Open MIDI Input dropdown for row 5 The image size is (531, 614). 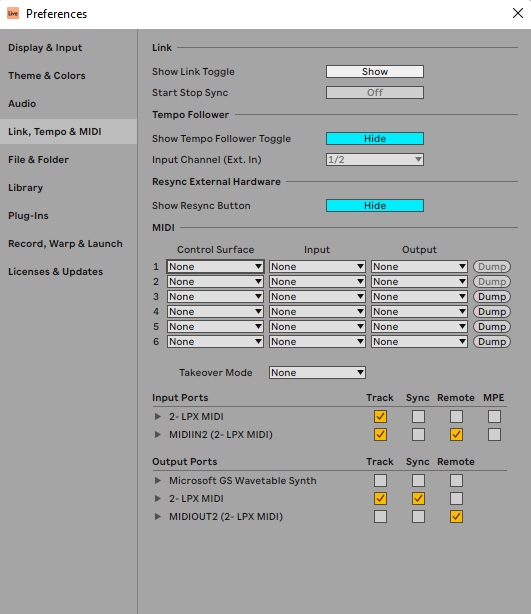coord(317,327)
